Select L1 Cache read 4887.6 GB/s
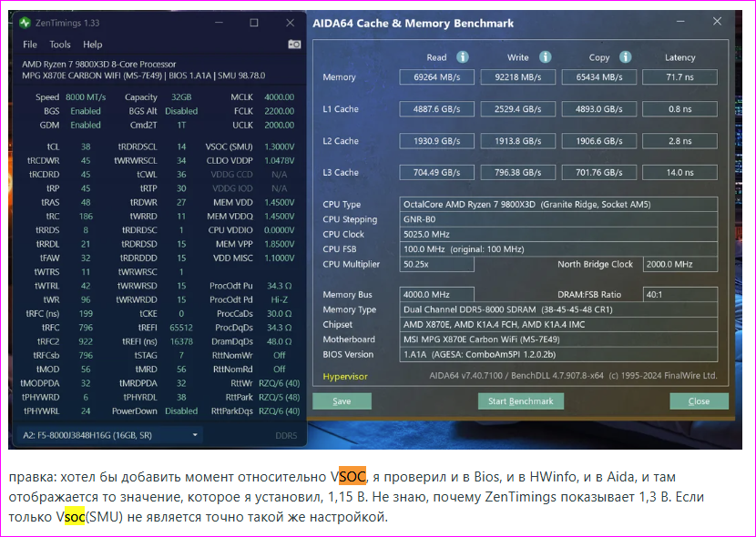Image resolution: width=756 pixels, height=537 pixels. click(x=437, y=109)
